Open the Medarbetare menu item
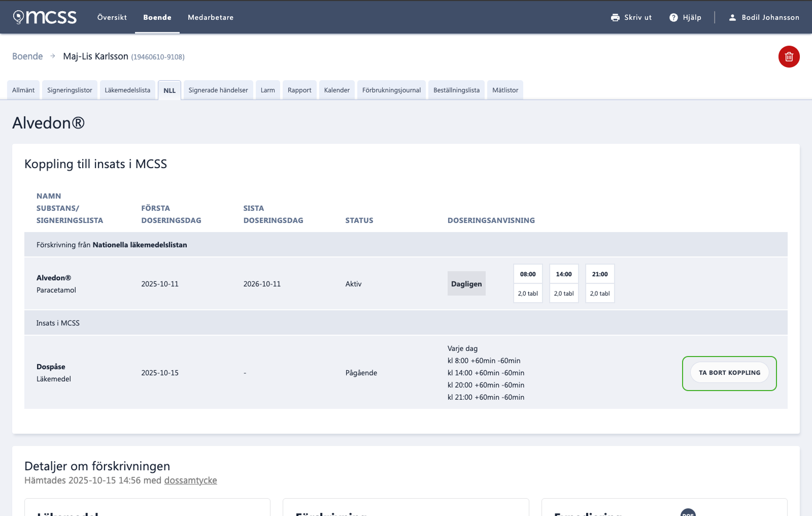 click(211, 17)
